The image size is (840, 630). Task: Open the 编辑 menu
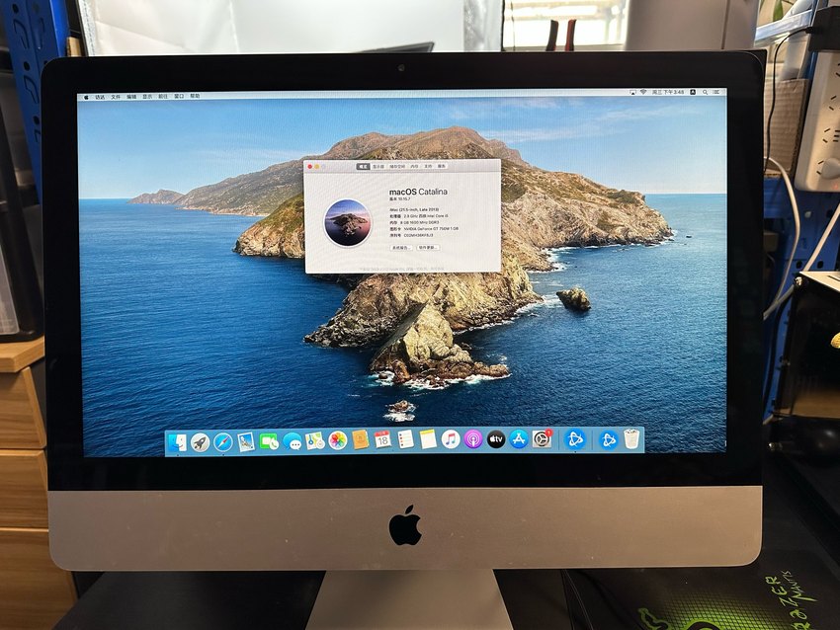131,97
